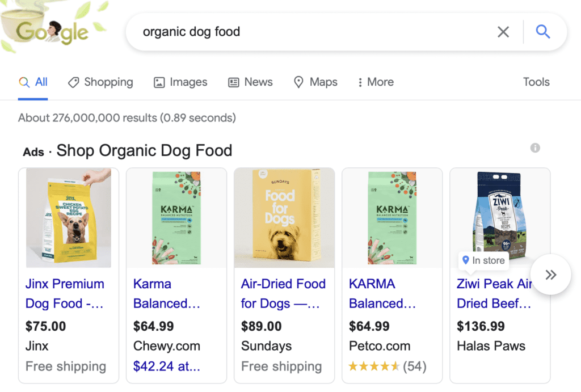Open the Tools options

point(536,82)
